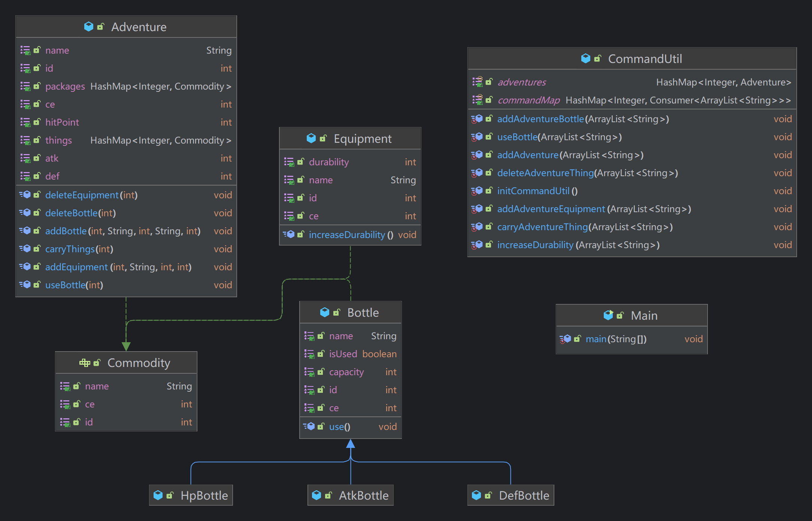This screenshot has width=812, height=521.
Task: Click the green public lock icon beside Bottle
Action: [337, 312]
